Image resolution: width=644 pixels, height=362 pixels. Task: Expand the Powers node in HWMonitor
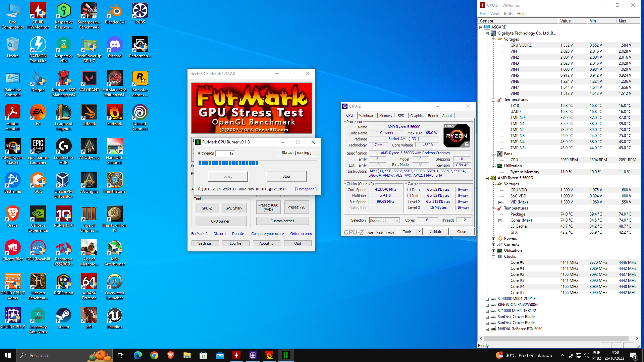[493, 239]
